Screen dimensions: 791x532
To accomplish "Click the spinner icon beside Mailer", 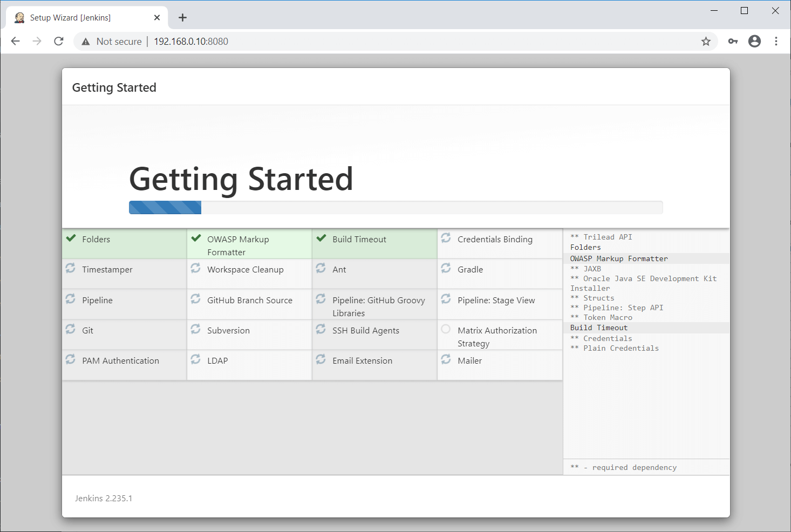I will point(446,359).
